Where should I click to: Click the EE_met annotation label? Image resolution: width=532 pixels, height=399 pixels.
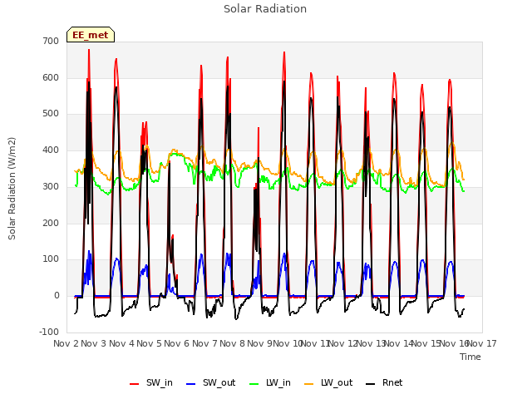click(91, 35)
